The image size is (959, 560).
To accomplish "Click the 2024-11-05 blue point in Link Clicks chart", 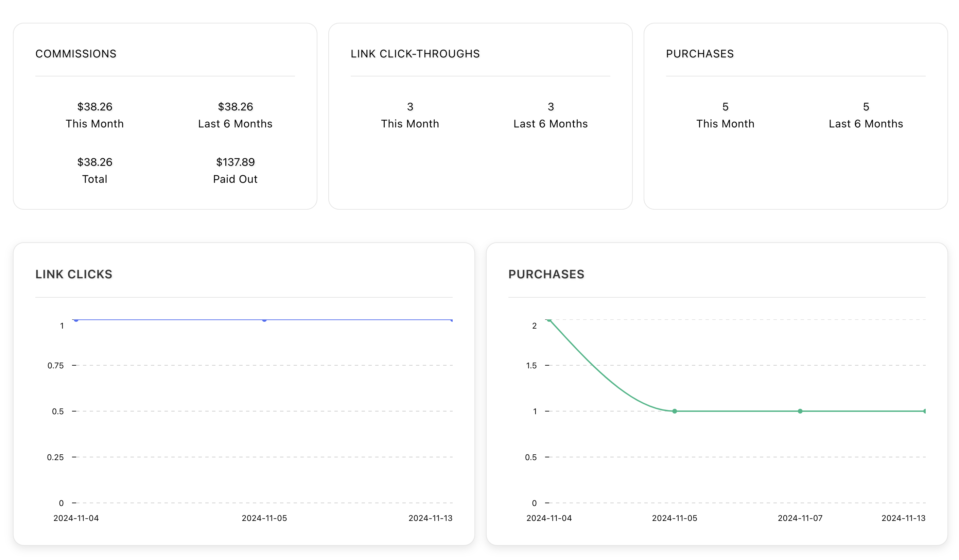I will pos(264,320).
